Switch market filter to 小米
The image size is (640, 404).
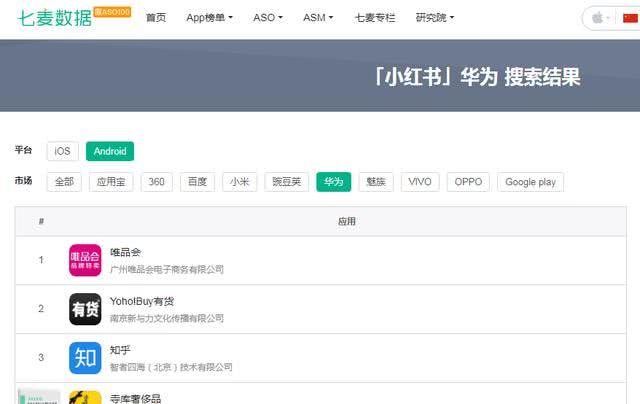[239, 182]
